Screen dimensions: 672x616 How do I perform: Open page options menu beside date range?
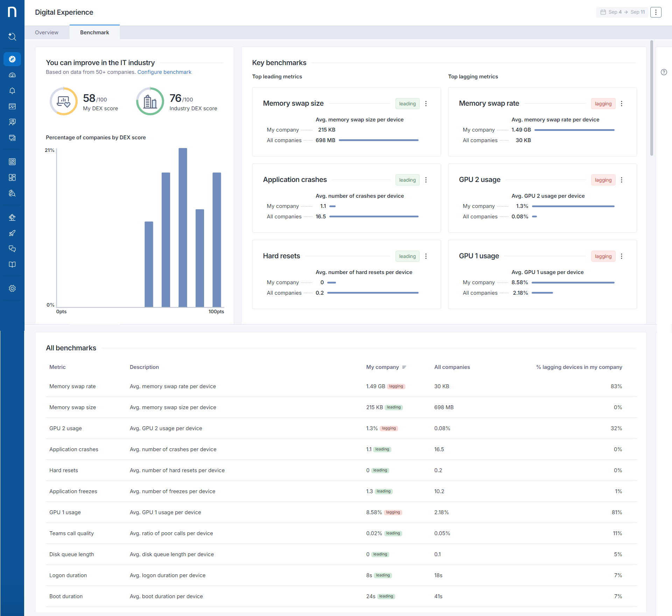[x=656, y=12]
